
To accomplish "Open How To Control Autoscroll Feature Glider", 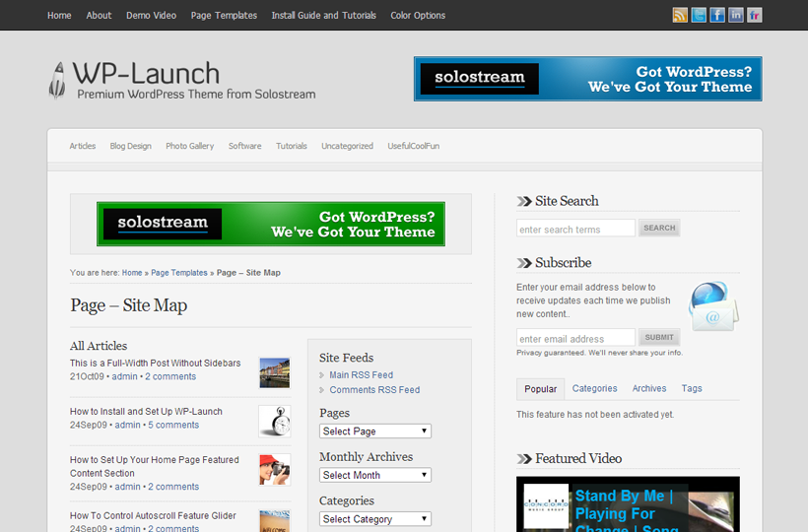I will [x=153, y=515].
